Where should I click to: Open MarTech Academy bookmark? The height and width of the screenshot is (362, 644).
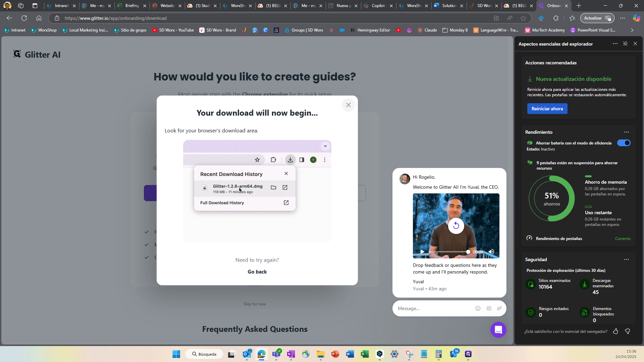[x=545, y=30]
